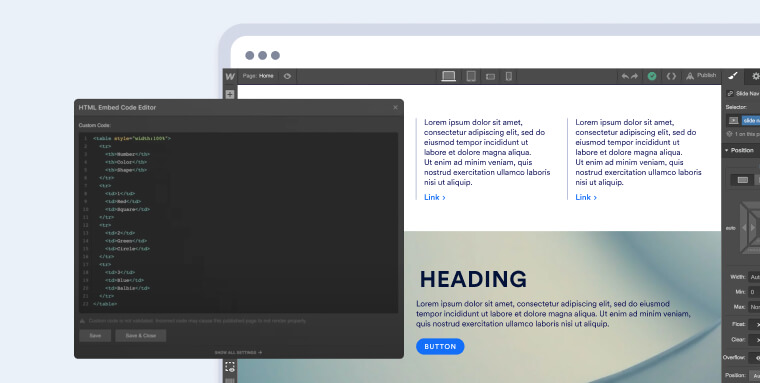Click Save & Close in the code editor
Image resolution: width=760 pixels, height=383 pixels.
[x=141, y=335]
